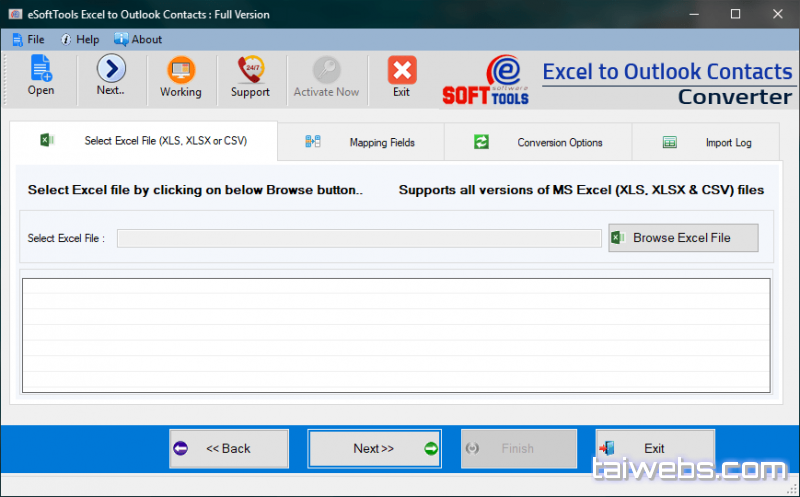This screenshot has width=800, height=497.
Task: Open the About menu
Action: (x=138, y=39)
